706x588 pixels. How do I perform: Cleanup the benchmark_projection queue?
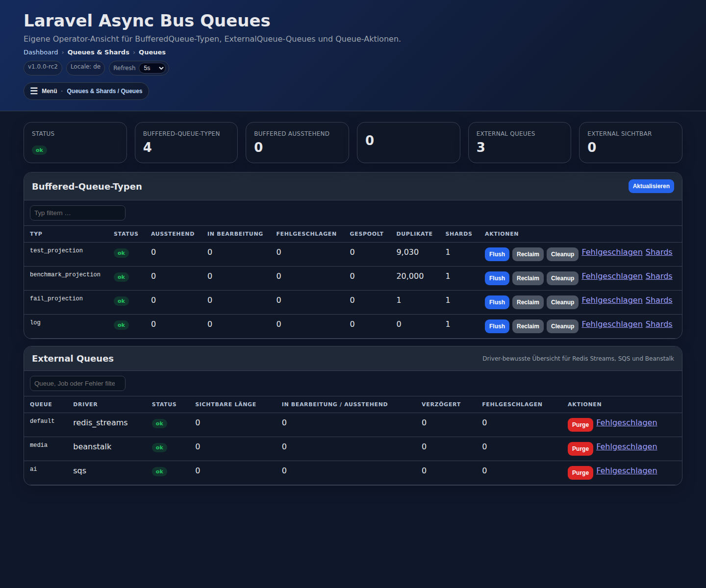pyautogui.click(x=562, y=278)
